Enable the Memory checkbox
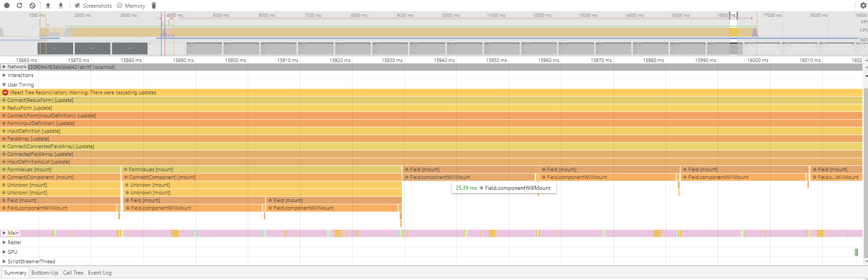Screen dimensions: 868x280 [120, 5]
